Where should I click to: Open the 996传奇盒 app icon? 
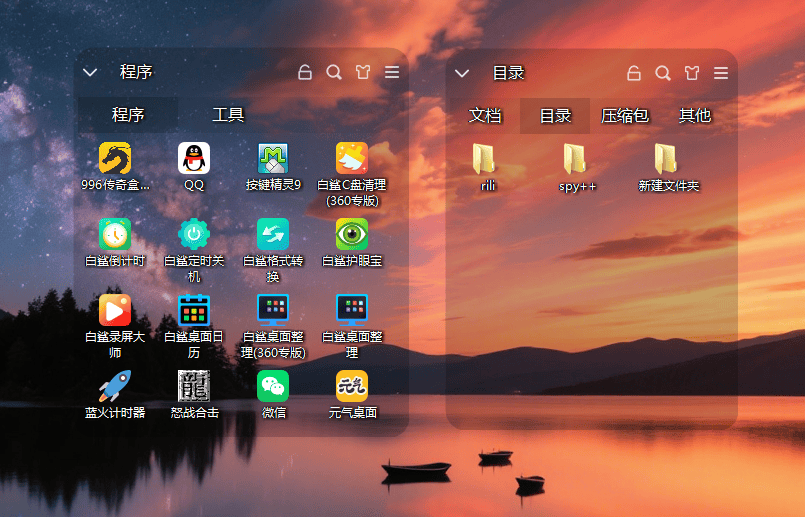pos(114,158)
